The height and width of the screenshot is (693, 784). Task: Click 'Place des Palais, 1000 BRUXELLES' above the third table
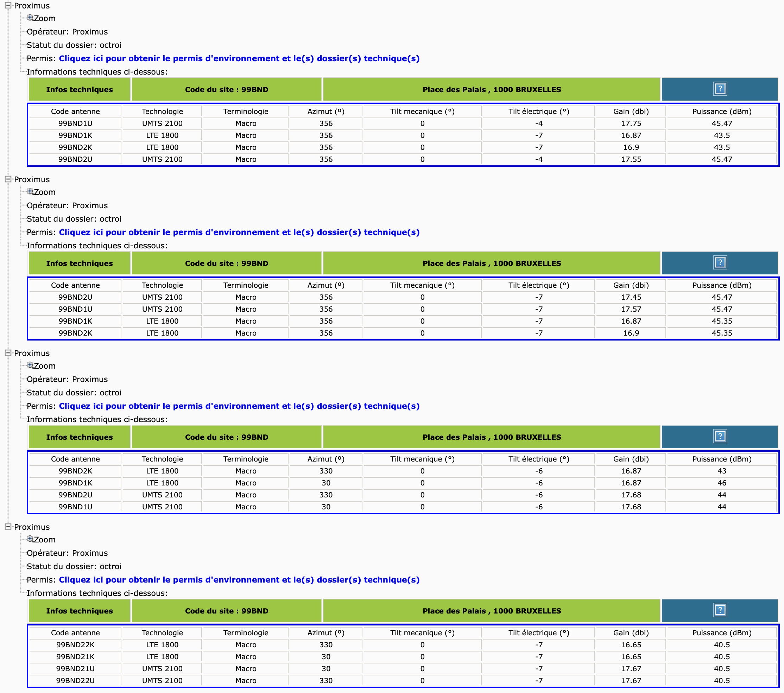tap(491, 437)
